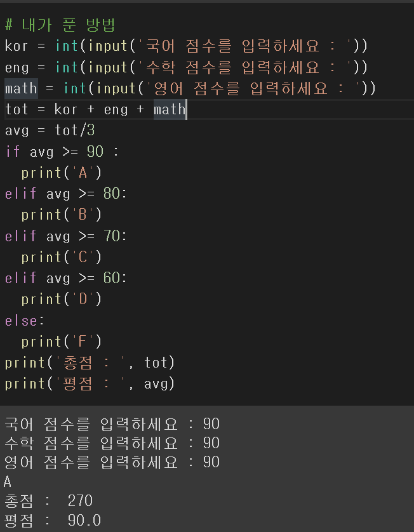The width and height of the screenshot is (414, 532).
Task: Click the line print('총점 : ', tot)
Action: pyautogui.click(x=90, y=362)
